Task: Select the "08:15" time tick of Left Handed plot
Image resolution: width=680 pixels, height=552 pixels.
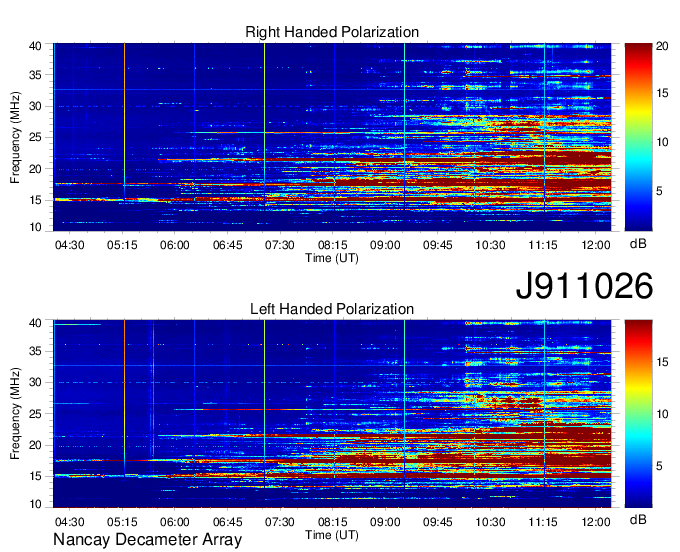Action: click(x=333, y=522)
